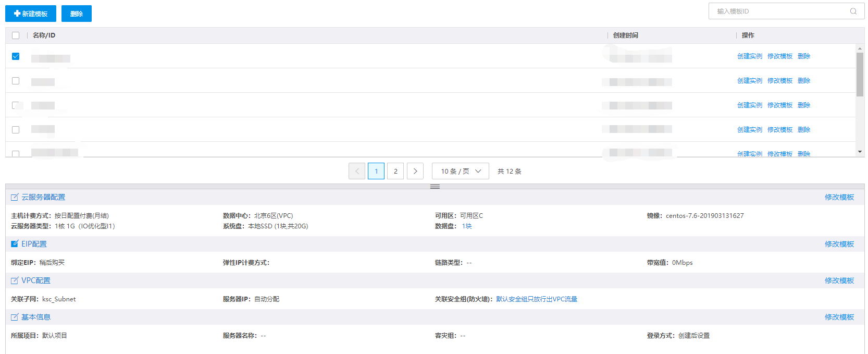Click the edit icon beside 基本信息
This screenshot has height=354, width=868.
coord(15,317)
